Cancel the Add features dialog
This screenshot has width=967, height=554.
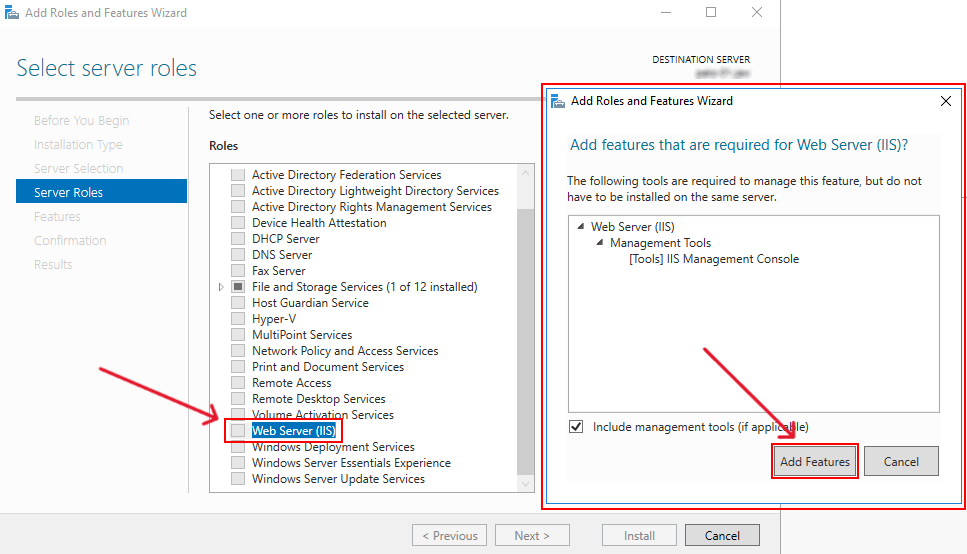coord(901,461)
